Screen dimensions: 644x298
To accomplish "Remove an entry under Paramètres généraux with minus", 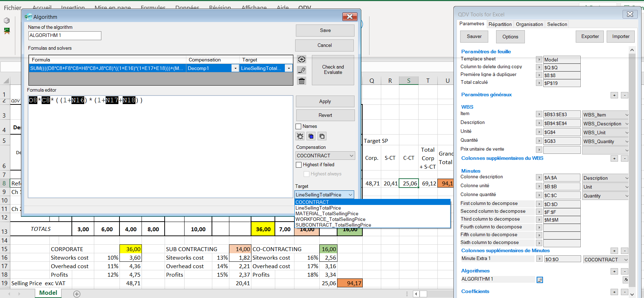I will click(x=624, y=95).
